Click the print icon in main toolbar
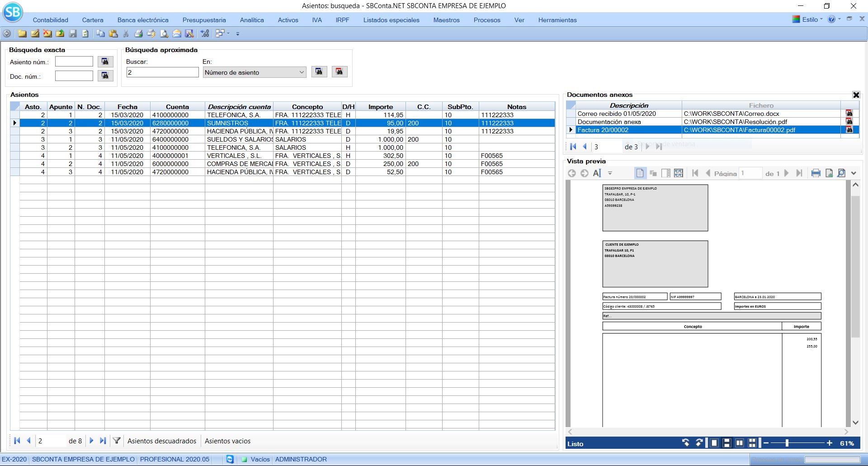Screen dimensions: 868x466 (138, 33)
